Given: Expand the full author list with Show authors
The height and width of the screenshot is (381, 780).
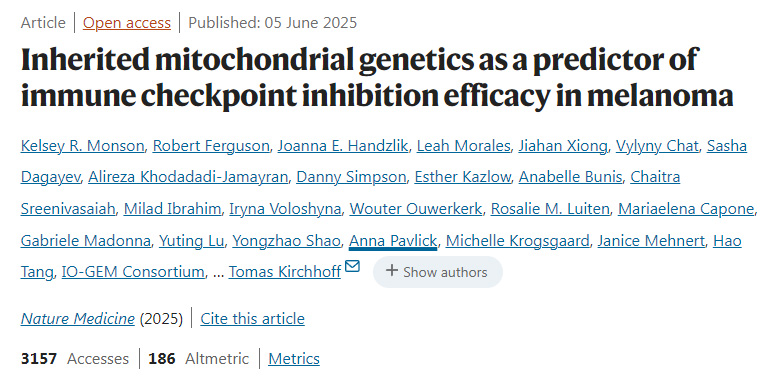Looking at the screenshot, I should pos(438,272).
